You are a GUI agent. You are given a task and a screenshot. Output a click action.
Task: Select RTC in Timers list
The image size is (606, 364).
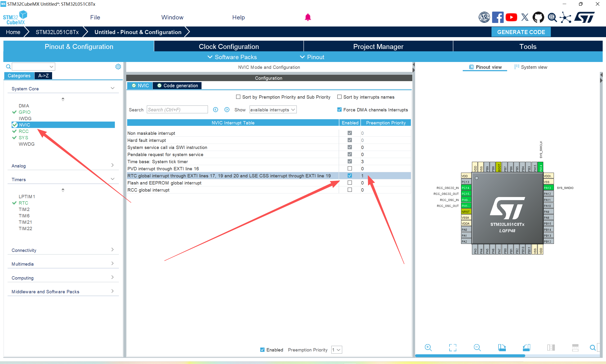pyautogui.click(x=23, y=203)
